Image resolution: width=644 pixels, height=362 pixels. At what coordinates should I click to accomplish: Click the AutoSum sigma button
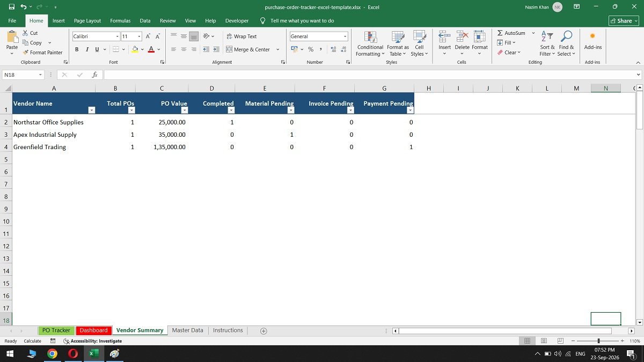click(511, 33)
